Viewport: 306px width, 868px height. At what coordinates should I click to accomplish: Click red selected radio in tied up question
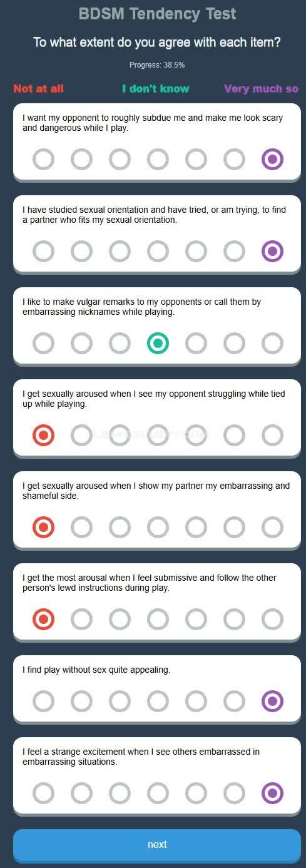44,436
